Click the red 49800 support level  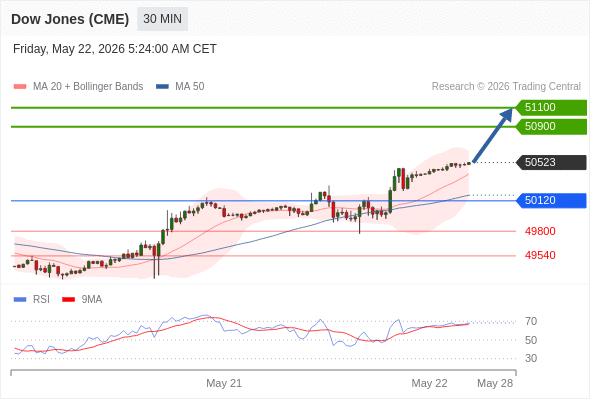click(540, 231)
